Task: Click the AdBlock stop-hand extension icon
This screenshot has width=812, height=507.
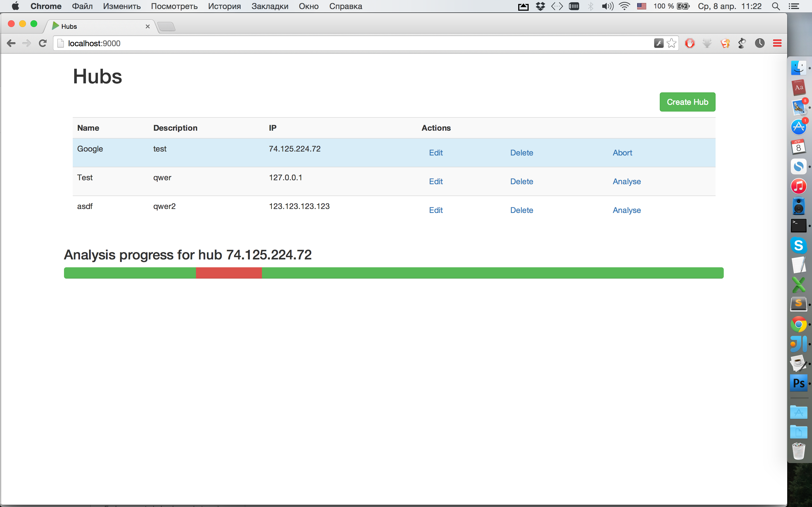Action: (x=690, y=43)
